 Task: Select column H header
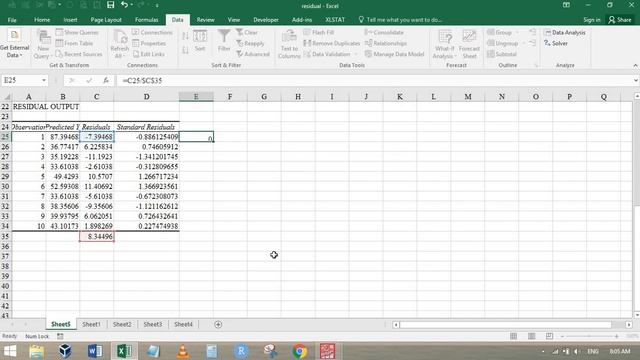click(x=298, y=97)
